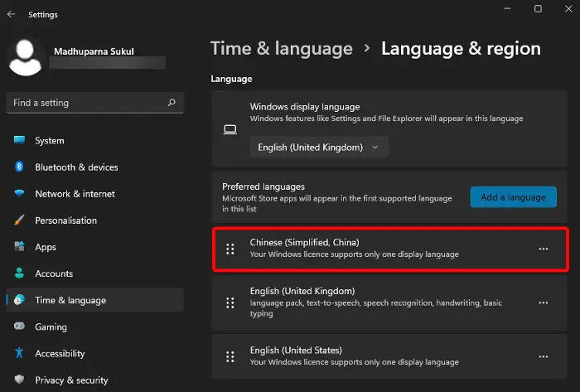580x392 pixels.
Task: Click the display language laptop icon
Action: (x=230, y=129)
